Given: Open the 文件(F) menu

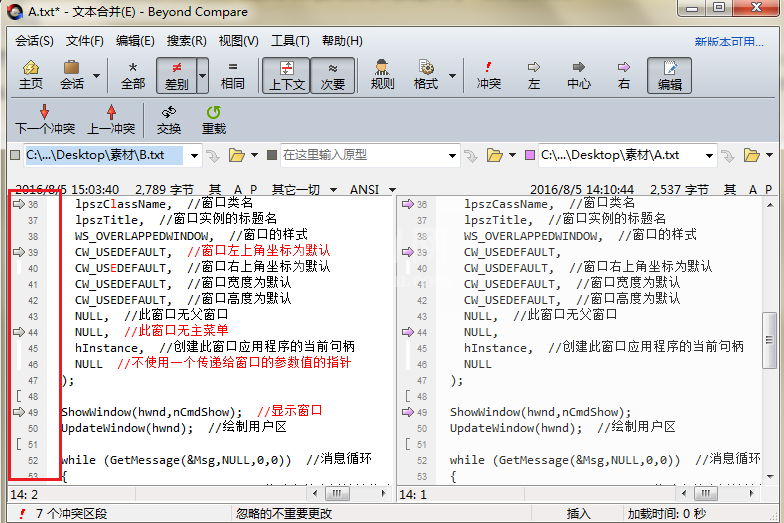Looking at the screenshot, I should pyautogui.click(x=84, y=41).
